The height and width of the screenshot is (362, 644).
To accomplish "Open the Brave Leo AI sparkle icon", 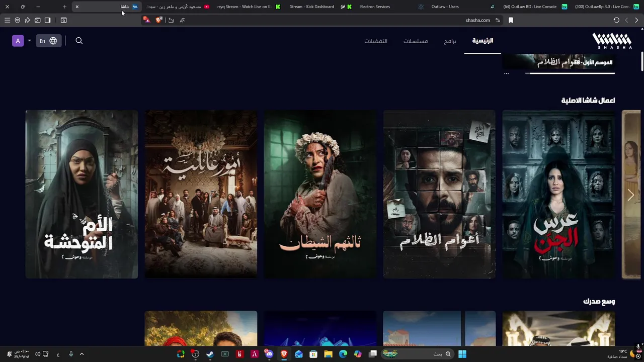I will [x=27, y=20].
